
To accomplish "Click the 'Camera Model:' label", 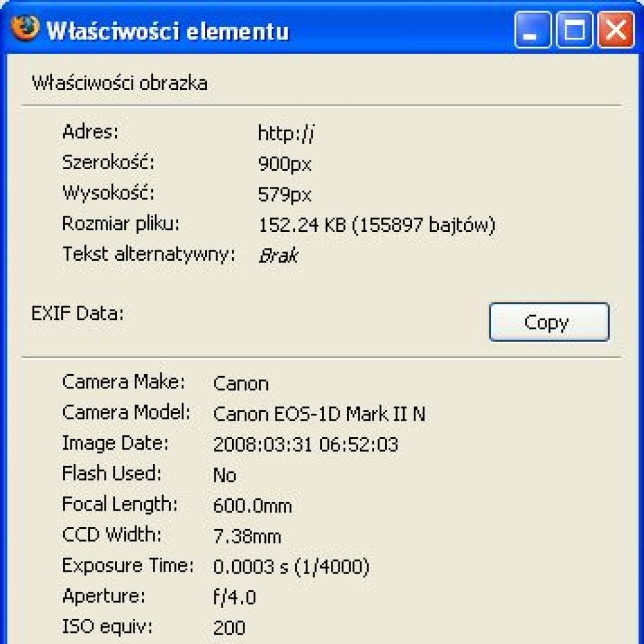I will click(126, 413).
